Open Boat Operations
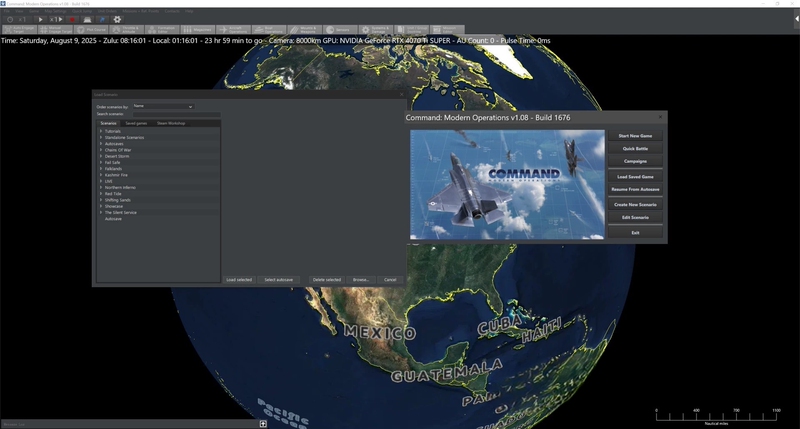Image resolution: width=800 pixels, height=429 pixels. coord(269,30)
